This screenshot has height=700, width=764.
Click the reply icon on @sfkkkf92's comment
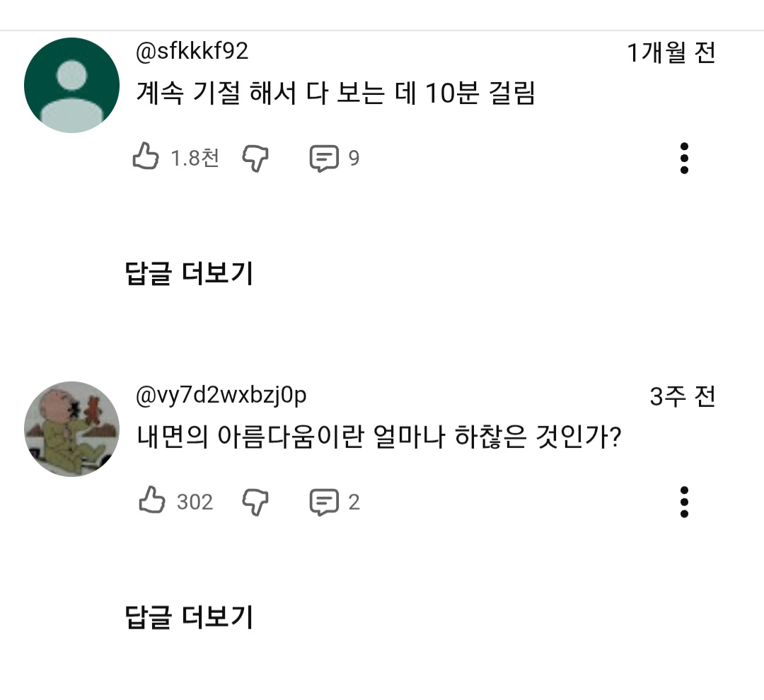tap(324, 158)
